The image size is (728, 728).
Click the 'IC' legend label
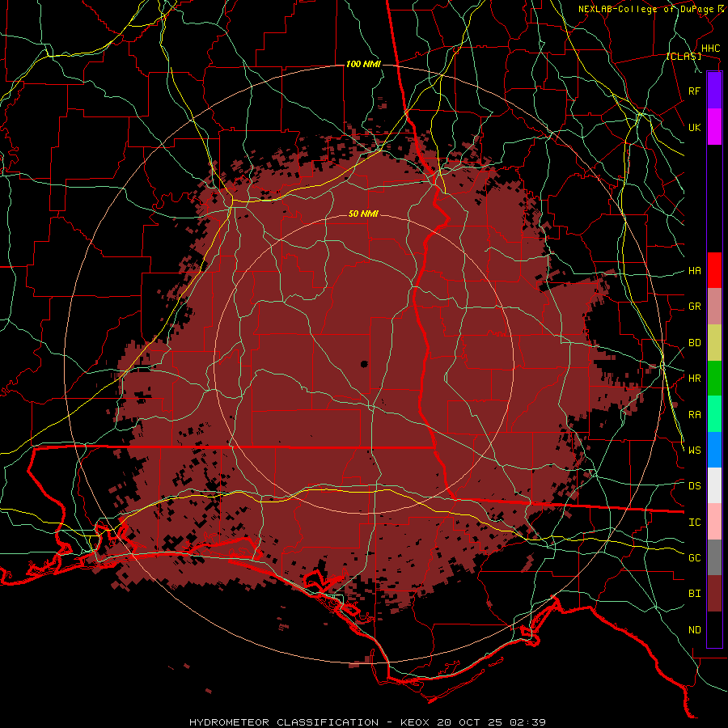[694, 523]
